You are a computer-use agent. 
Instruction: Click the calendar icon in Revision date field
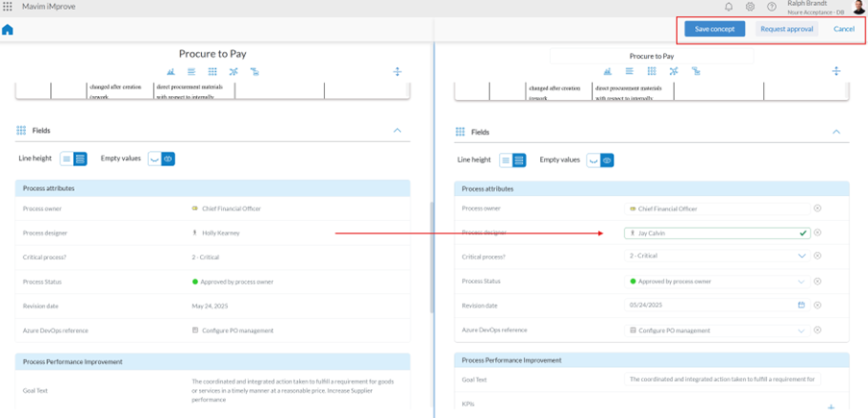tap(802, 306)
